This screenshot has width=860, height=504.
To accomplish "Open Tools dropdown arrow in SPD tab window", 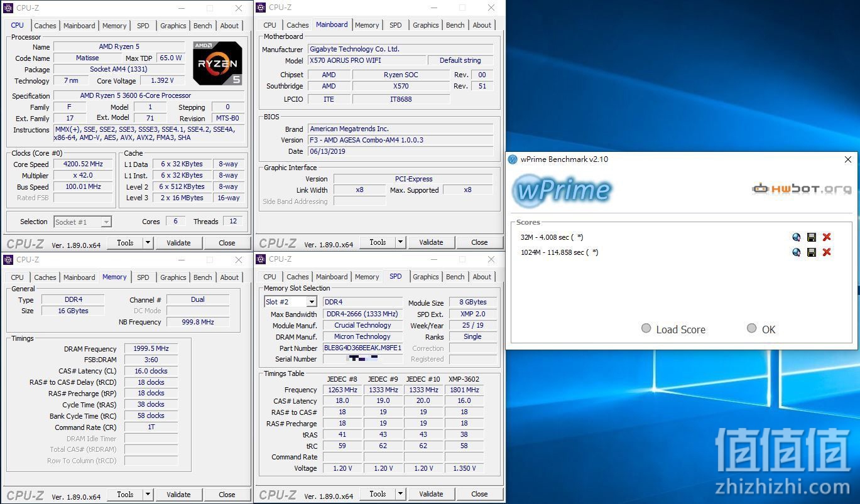I will pyautogui.click(x=401, y=494).
